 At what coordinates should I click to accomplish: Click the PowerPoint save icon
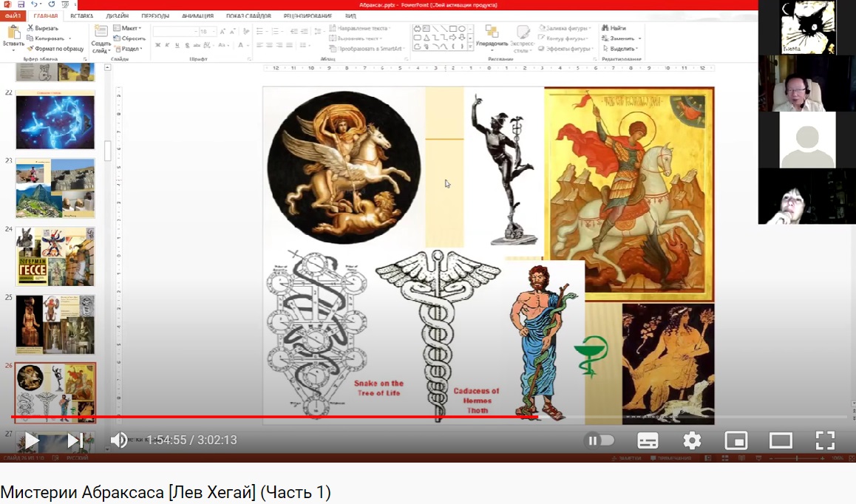[x=21, y=4]
